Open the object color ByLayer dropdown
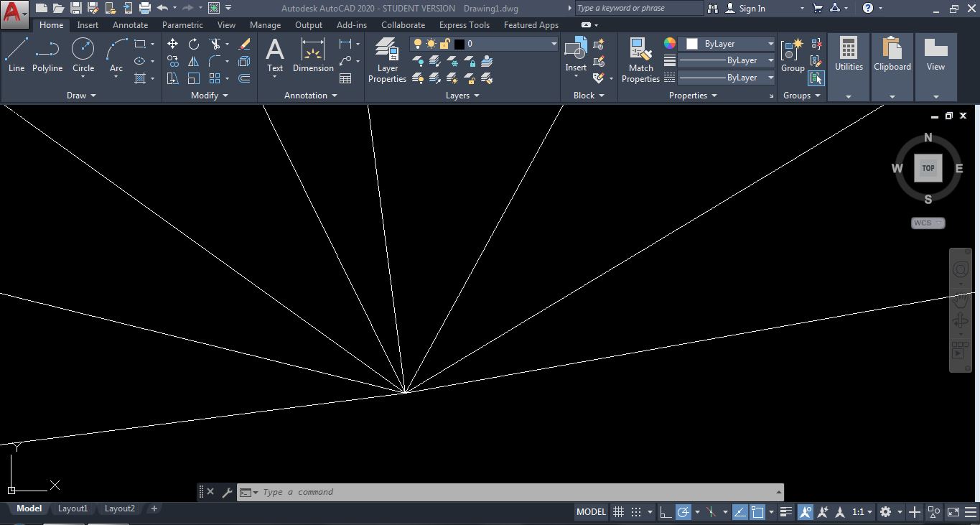Image resolution: width=980 pixels, height=525 pixels. [770, 43]
